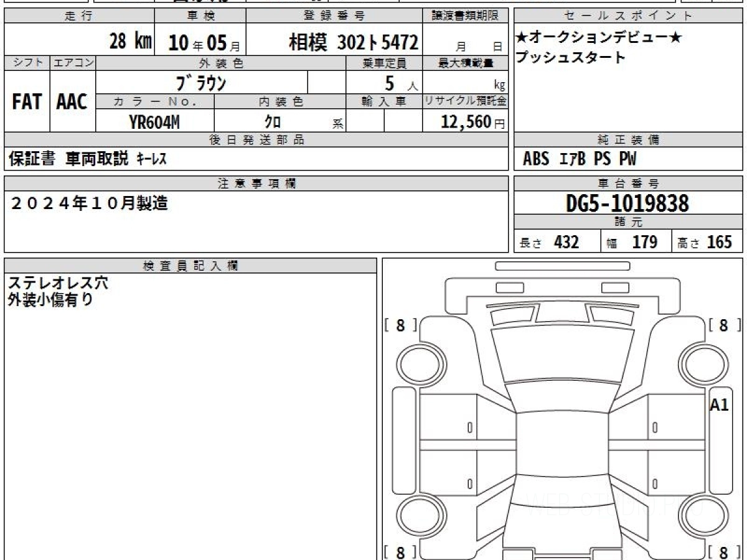Viewport: 747px width, 560px height.
Task: Select the クロ interior color value
Action: click(273, 123)
